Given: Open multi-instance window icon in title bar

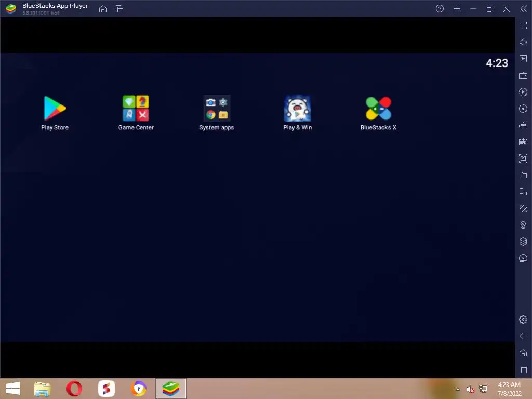Looking at the screenshot, I should (119, 9).
